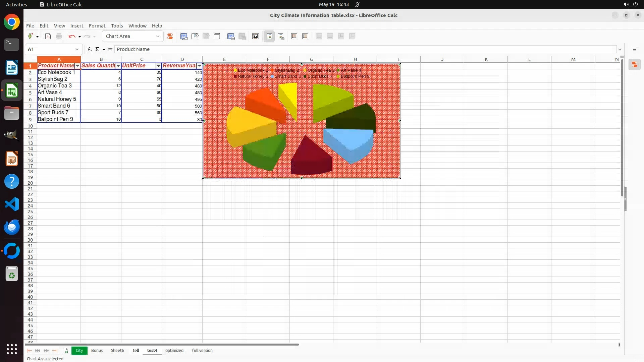Expand the Name Box dropdown arrow

click(x=77, y=49)
